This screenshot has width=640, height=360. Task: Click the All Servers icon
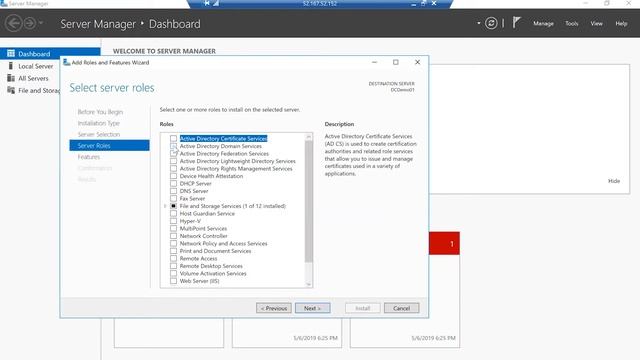[11, 78]
